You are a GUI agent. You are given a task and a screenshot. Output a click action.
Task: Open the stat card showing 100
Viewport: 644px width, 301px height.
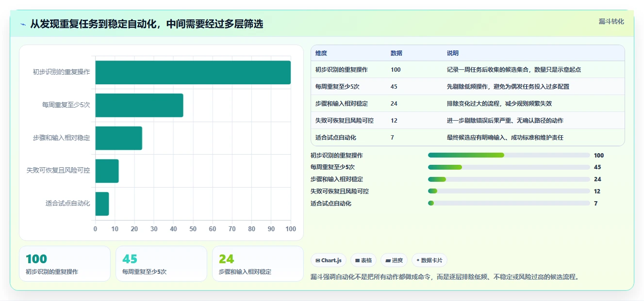65,264
